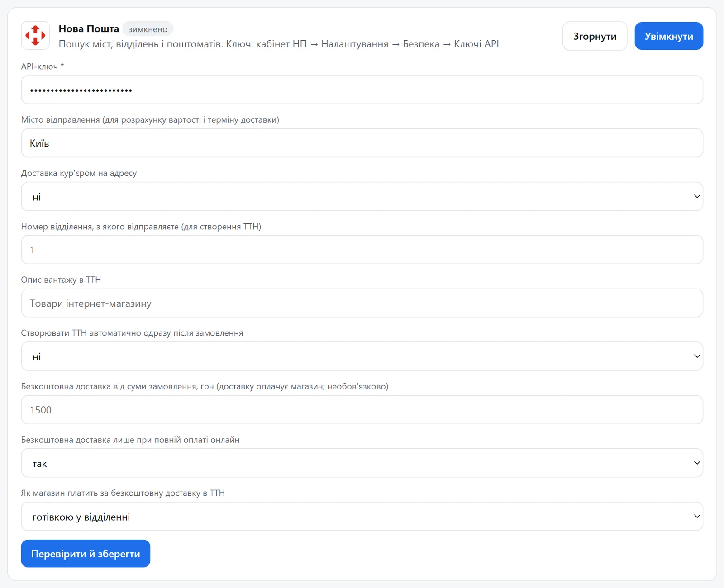724x588 pixels.
Task: Click the Створювати ТТН автоматично label
Action: pyautogui.click(x=132, y=333)
